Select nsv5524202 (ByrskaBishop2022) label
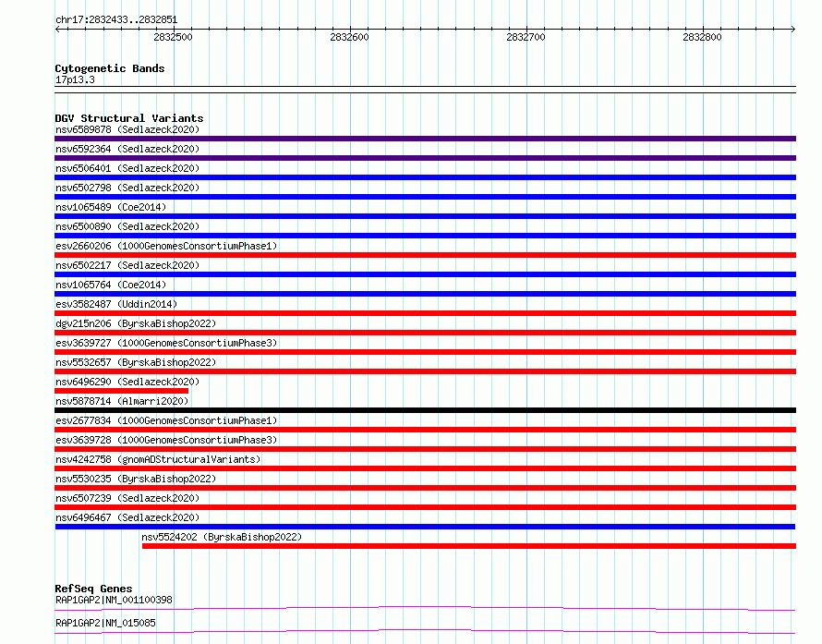The height and width of the screenshot is (644, 822). [x=222, y=537]
